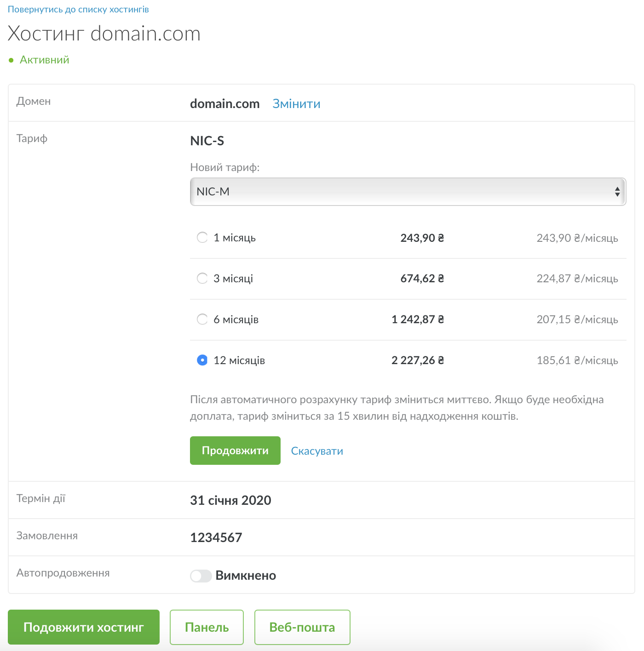Pick the 6 місяців radio option
This screenshot has width=644, height=651.
click(202, 320)
